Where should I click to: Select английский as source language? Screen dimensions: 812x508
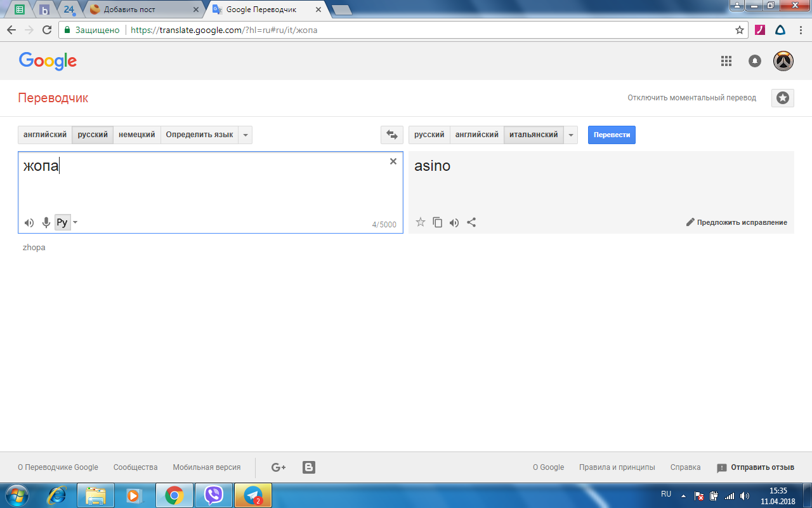(x=45, y=135)
